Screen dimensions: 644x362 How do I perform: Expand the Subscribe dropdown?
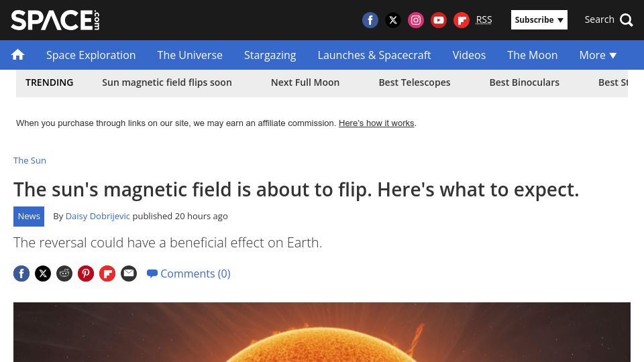(x=539, y=19)
